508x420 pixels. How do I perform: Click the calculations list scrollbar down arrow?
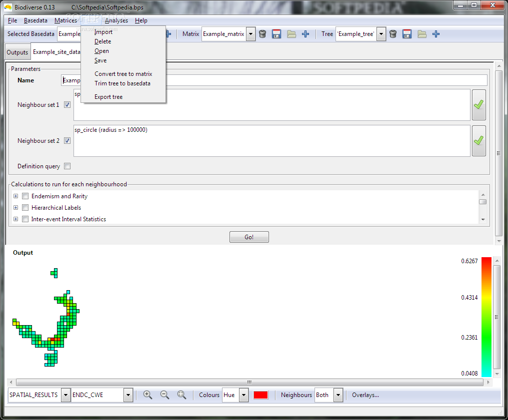tap(482, 220)
